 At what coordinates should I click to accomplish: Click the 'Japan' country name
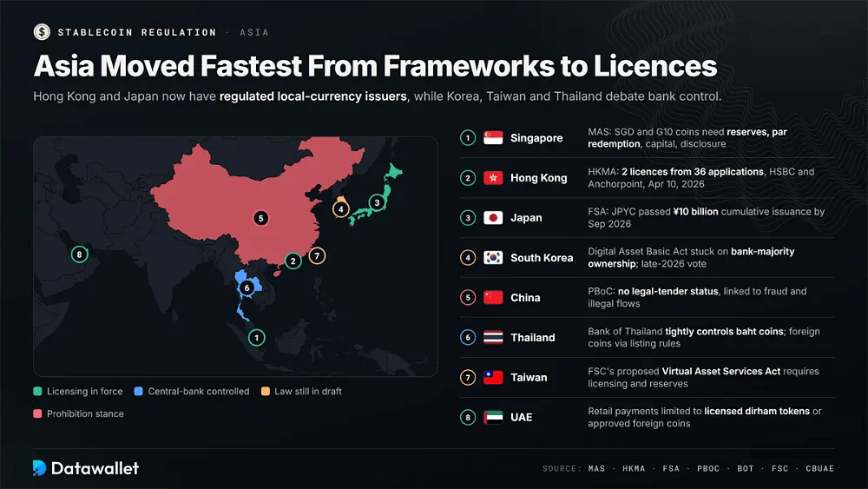coord(526,218)
